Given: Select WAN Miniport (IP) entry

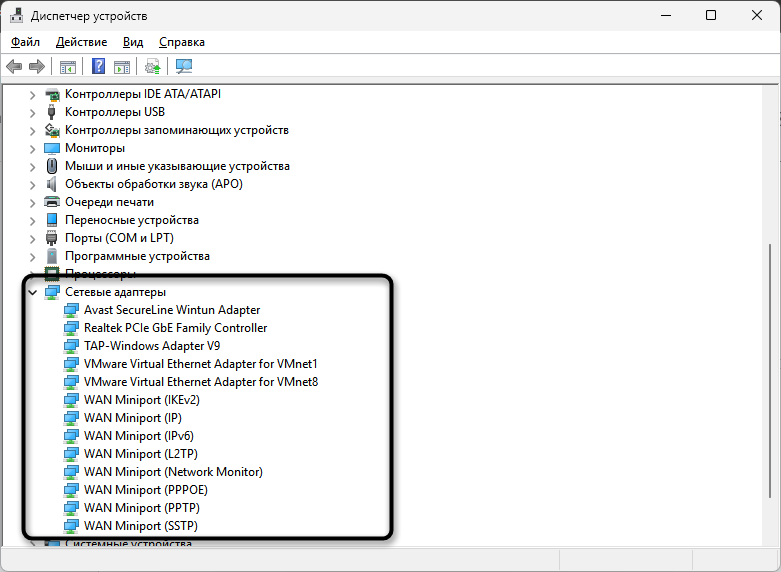Looking at the screenshot, I should pos(132,418).
